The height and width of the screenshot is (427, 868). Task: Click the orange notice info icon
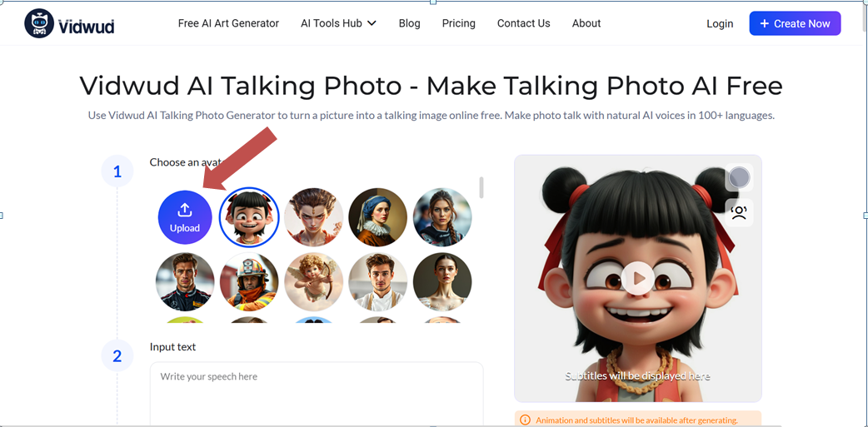tap(526, 420)
